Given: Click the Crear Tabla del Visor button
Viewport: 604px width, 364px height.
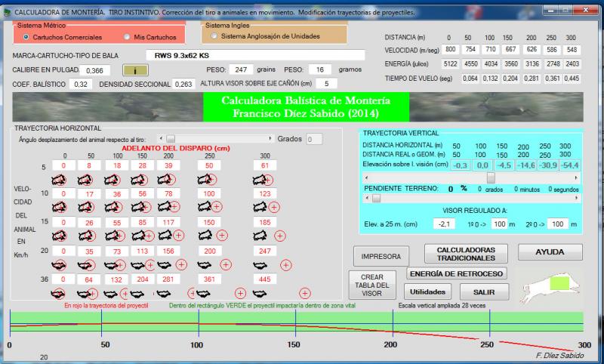Looking at the screenshot, I should tap(371, 285).
